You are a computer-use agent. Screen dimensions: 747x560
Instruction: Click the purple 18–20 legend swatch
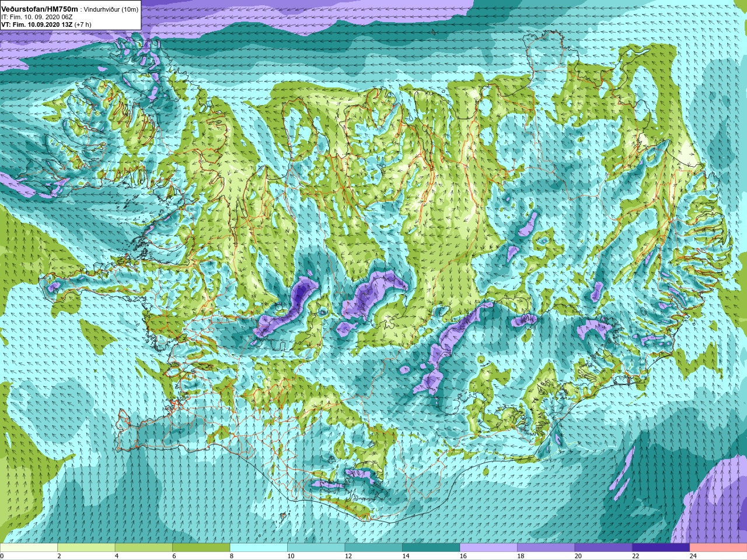coord(546,548)
